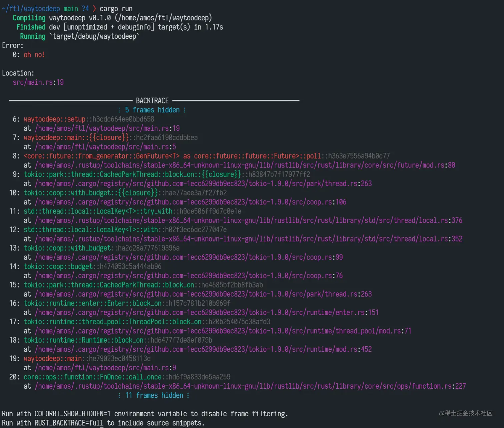Open the path ending thread/local.rs:376

249,221
